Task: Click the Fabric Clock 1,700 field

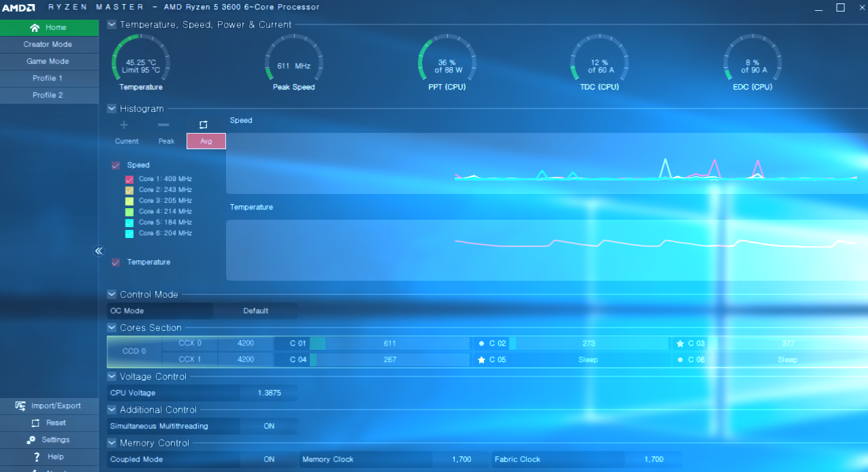Action: (x=654, y=460)
